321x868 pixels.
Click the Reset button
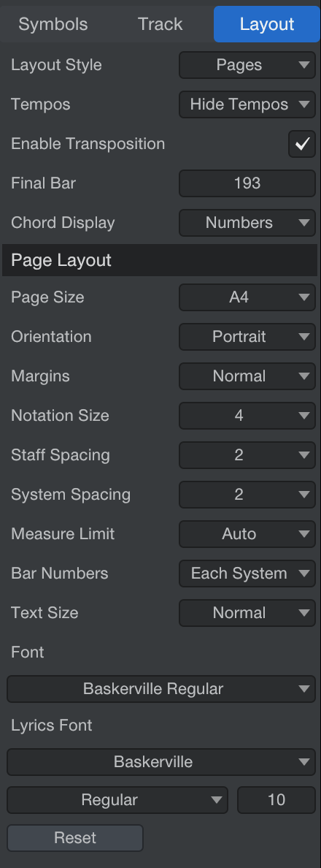75,837
